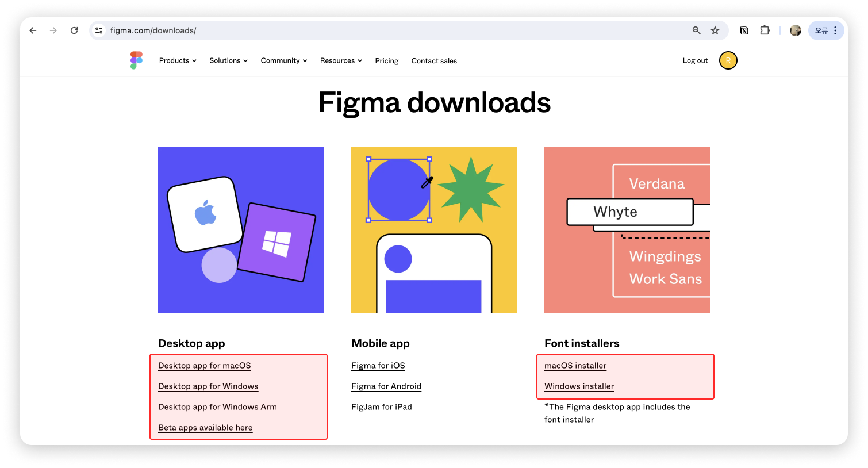Click the mobile app illustration
Image resolution: width=868 pixels, height=468 pixels.
point(434,230)
